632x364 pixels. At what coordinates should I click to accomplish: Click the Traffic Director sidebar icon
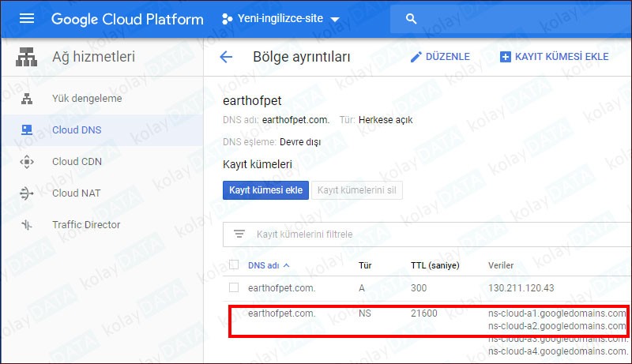(x=27, y=225)
